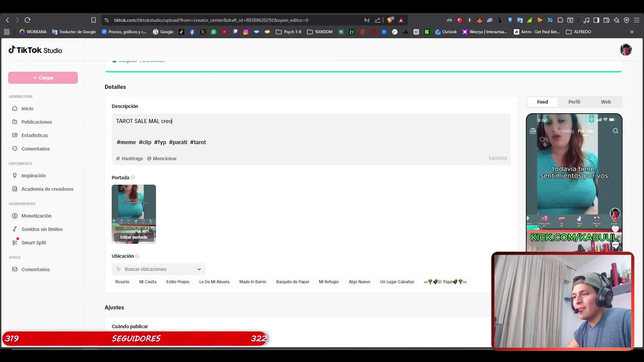
Task: Click the pink Cargar upload button
Action: pyautogui.click(x=43, y=78)
